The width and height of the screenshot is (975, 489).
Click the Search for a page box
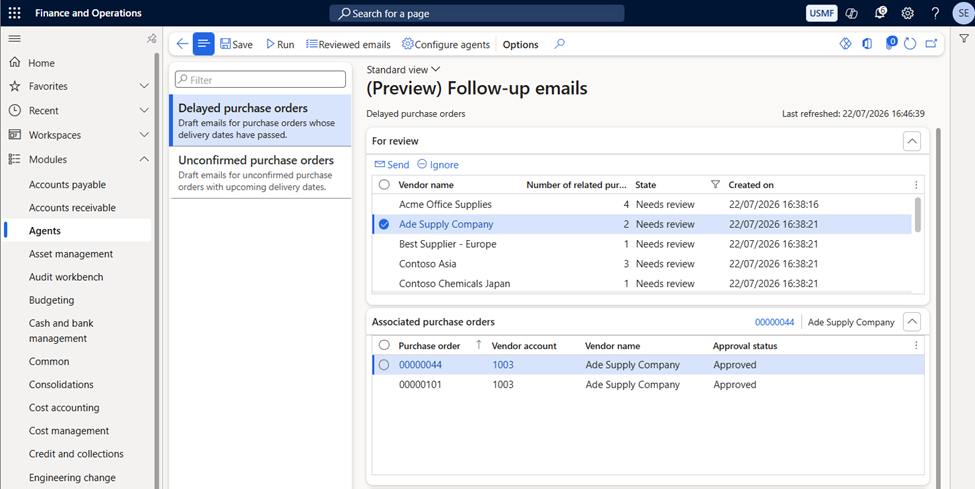[476, 13]
